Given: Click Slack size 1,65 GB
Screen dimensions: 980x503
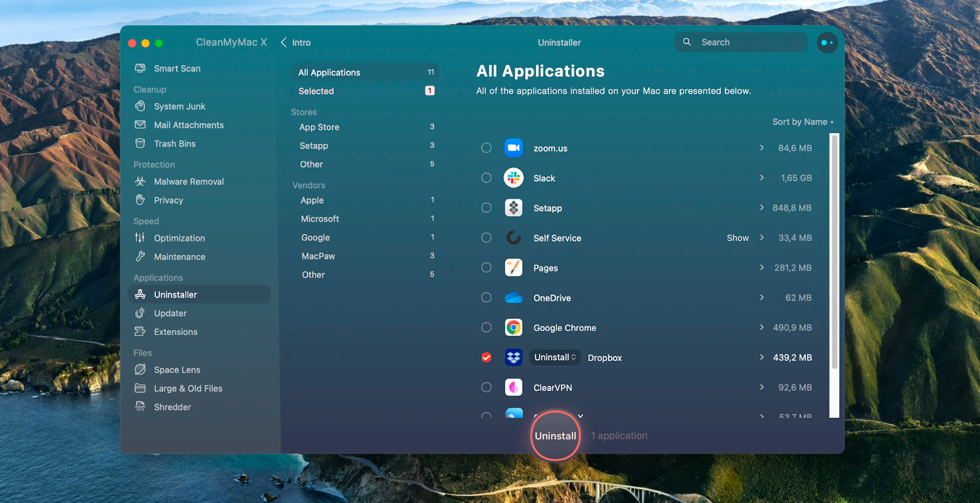Looking at the screenshot, I should 797,178.
